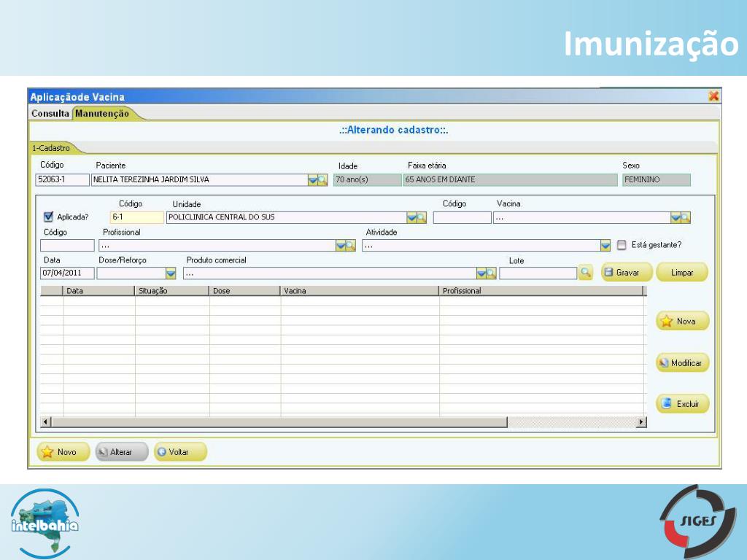
Task: Expand the Dose/Reforço dropdown
Action: click(x=171, y=273)
